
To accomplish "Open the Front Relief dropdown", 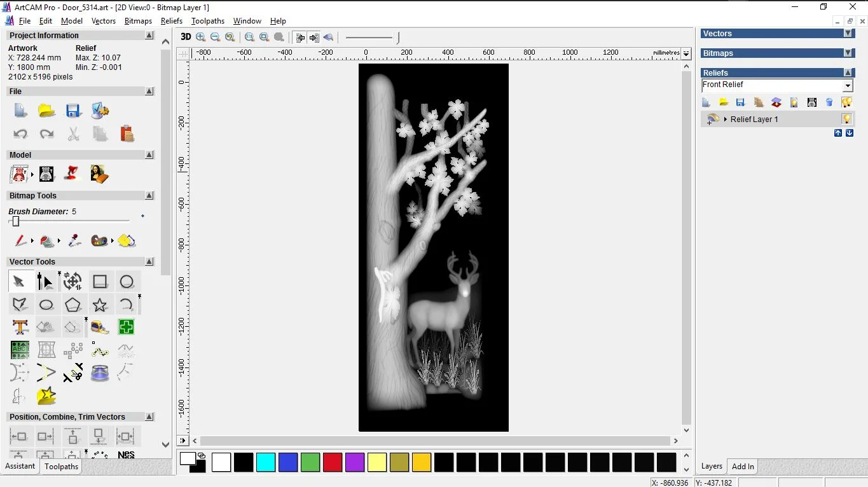I will click(x=848, y=85).
